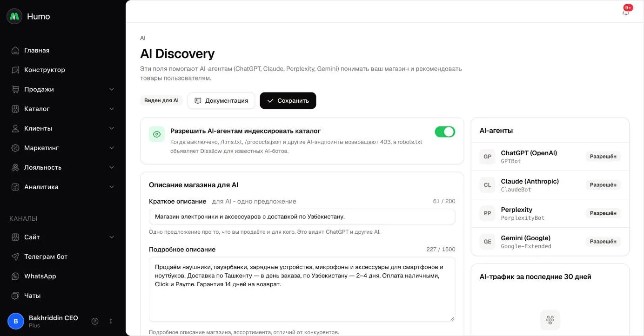Open the Документация button
The height and width of the screenshot is (336, 644).
click(x=221, y=101)
